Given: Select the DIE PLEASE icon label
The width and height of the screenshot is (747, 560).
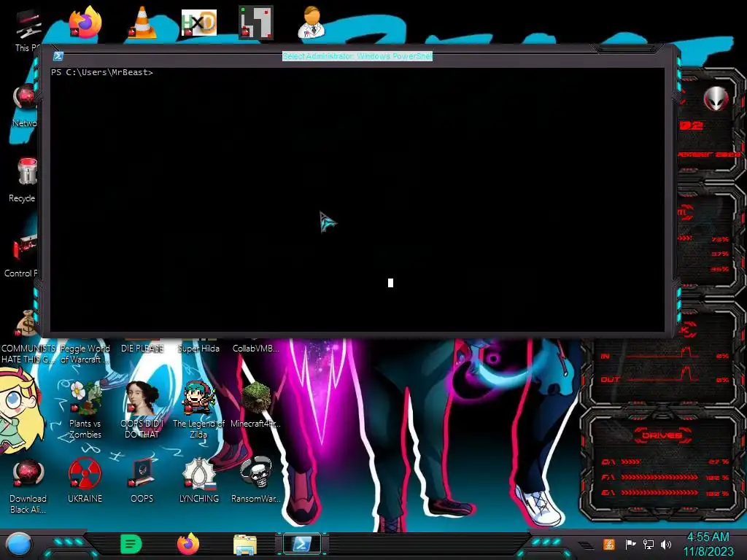Looking at the screenshot, I should [x=142, y=349].
